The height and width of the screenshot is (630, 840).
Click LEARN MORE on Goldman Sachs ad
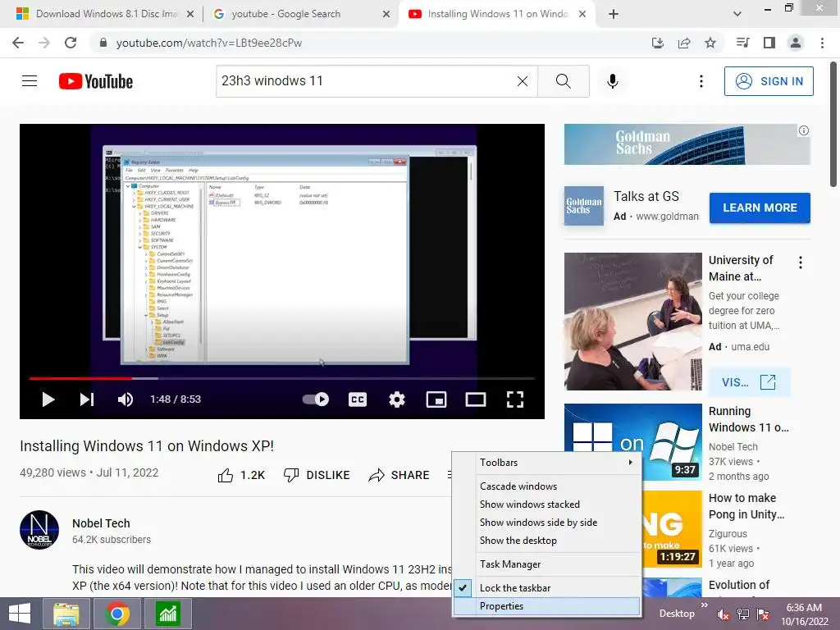[760, 208]
